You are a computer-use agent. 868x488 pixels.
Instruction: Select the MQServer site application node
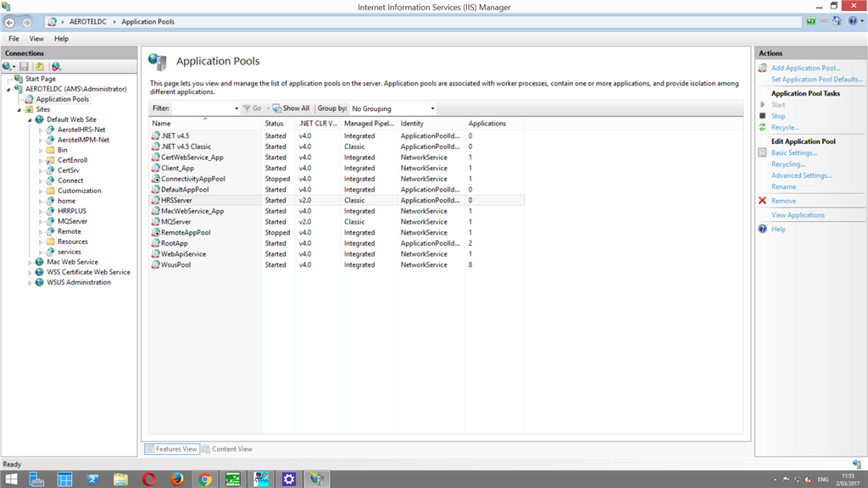click(73, 221)
